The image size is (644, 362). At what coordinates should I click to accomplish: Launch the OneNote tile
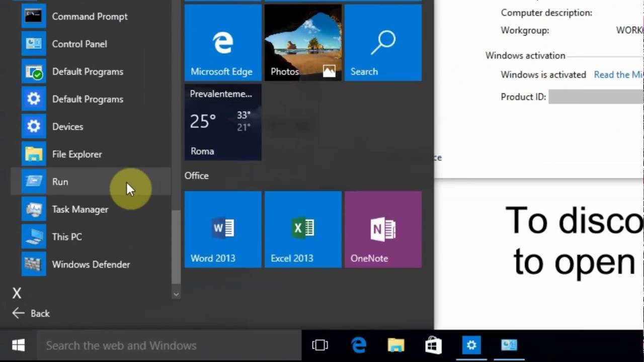click(383, 229)
